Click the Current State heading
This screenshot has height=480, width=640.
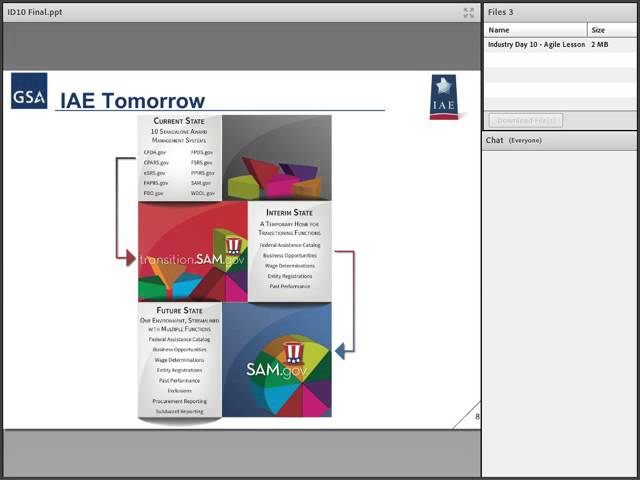[x=179, y=121]
